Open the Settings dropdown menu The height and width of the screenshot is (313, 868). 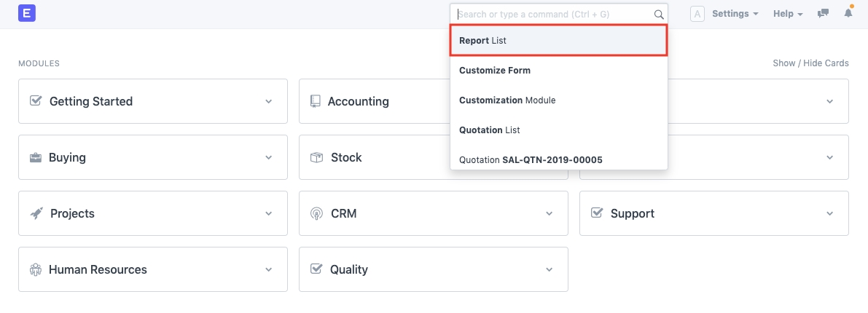click(x=735, y=14)
